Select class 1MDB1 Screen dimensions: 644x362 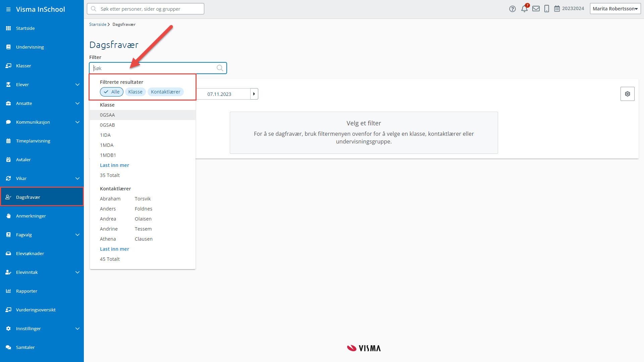[143, 155]
